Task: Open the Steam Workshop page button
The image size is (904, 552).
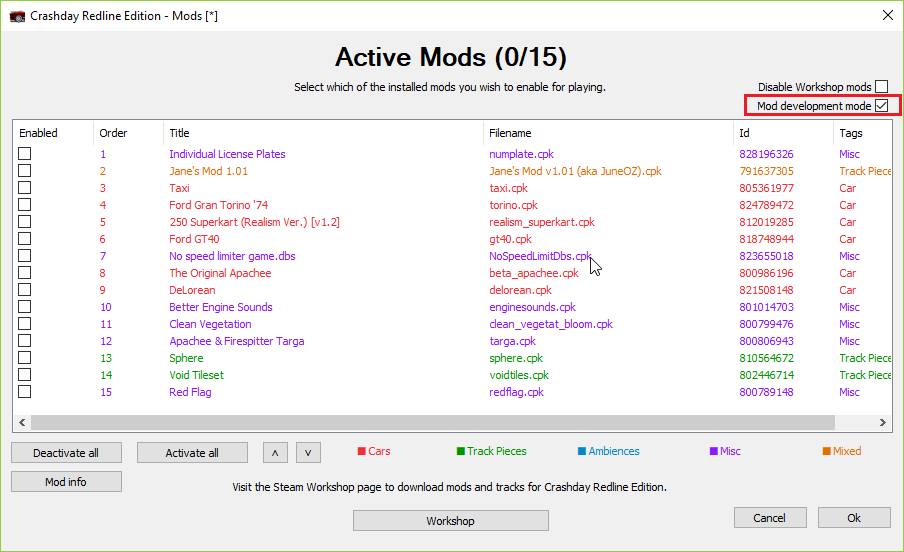Action: (451, 521)
